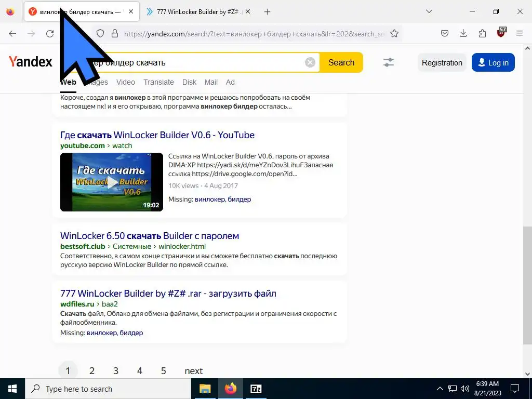
Task: Open the Ad tab
Action: tap(230, 83)
